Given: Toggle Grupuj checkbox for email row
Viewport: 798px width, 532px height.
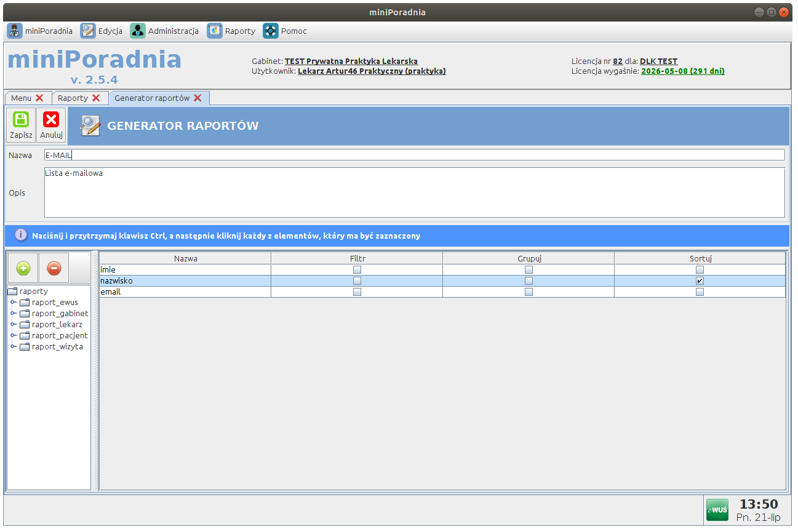Looking at the screenshot, I should coord(529,292).
